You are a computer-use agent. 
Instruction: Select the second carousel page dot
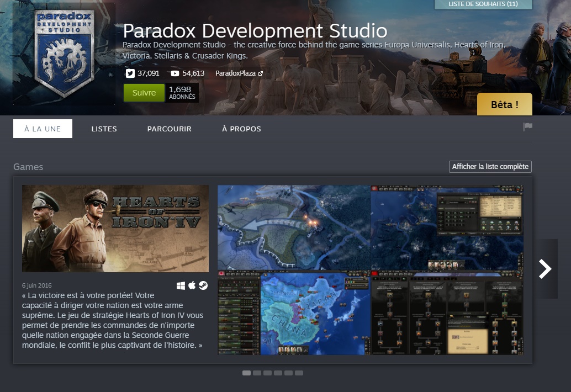tap(257, 373)
